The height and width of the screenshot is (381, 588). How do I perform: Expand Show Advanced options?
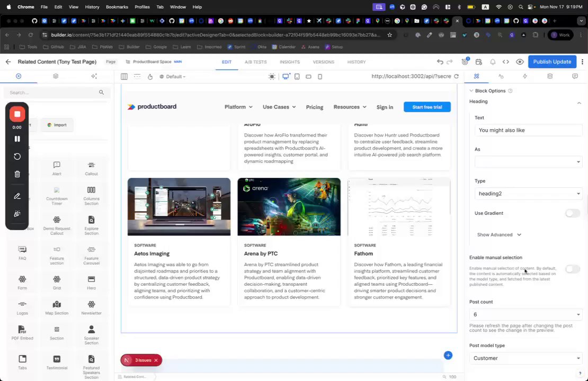click(499, 234)
